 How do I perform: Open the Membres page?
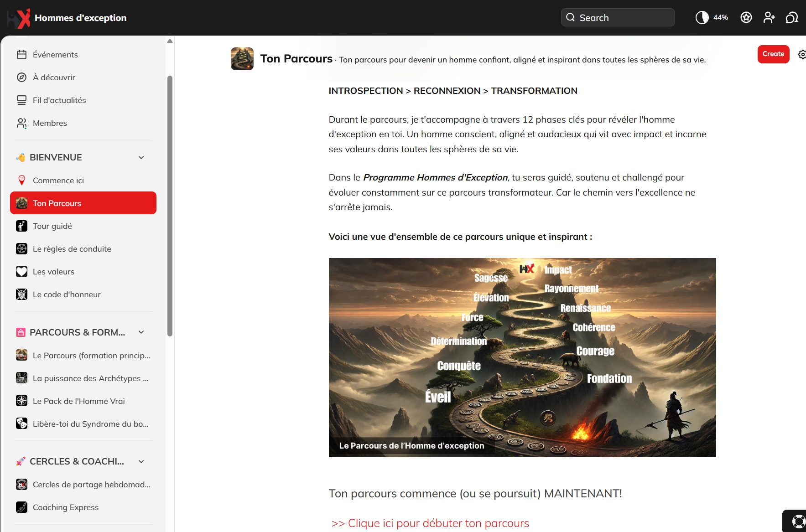[83, 123]
